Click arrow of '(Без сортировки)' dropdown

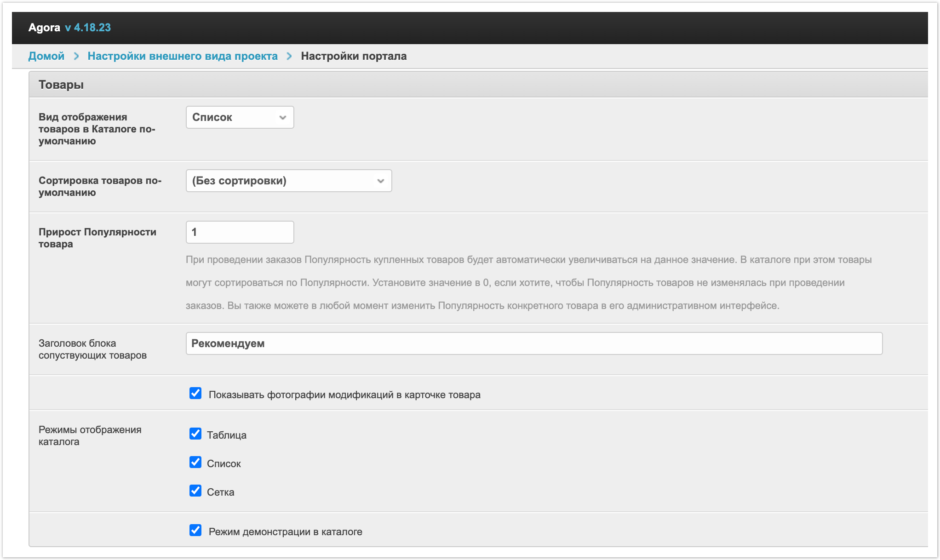click(380, 181)
